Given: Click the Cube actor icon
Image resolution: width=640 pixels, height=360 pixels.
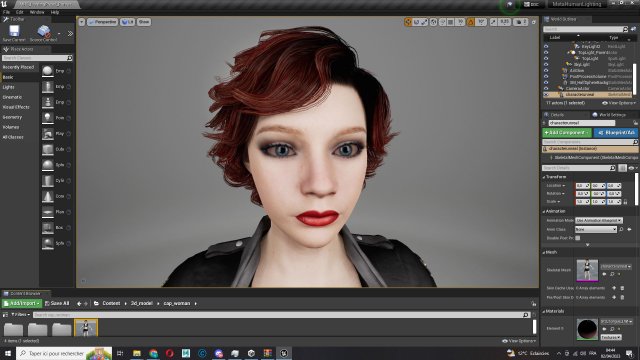Looking at the screenshot, I should click(48, 149).
